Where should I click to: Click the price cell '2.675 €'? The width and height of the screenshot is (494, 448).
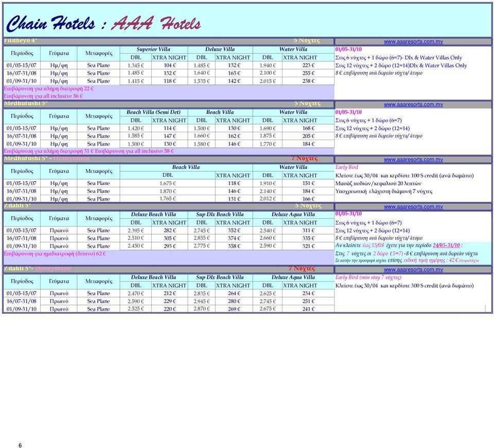[268, 309]
